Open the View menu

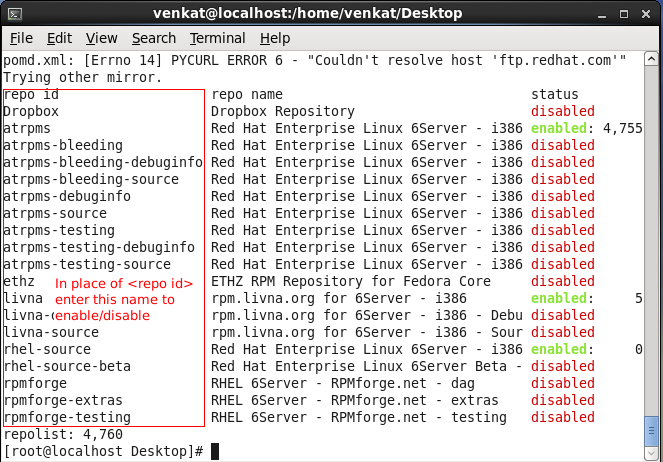point(101,38)
